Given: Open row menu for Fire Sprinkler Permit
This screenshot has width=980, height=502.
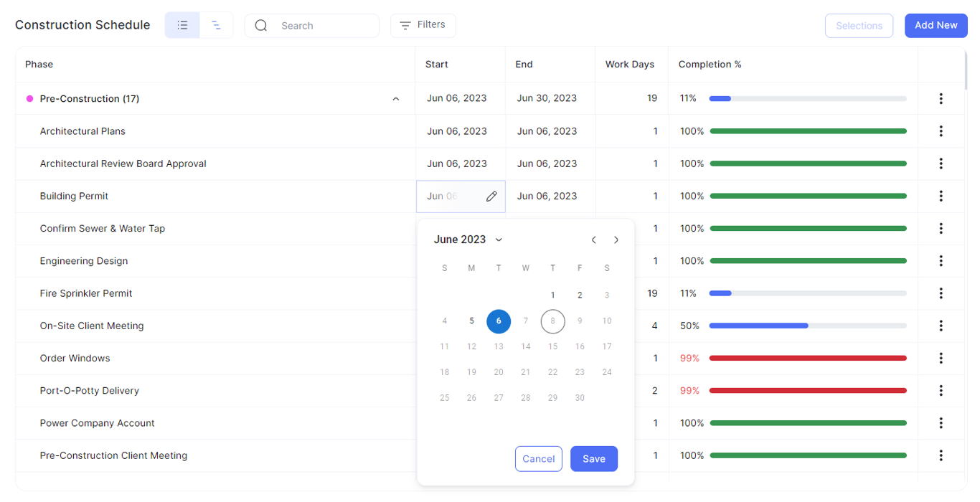Looking at the screenshot, I should click(x=941, y=293).
